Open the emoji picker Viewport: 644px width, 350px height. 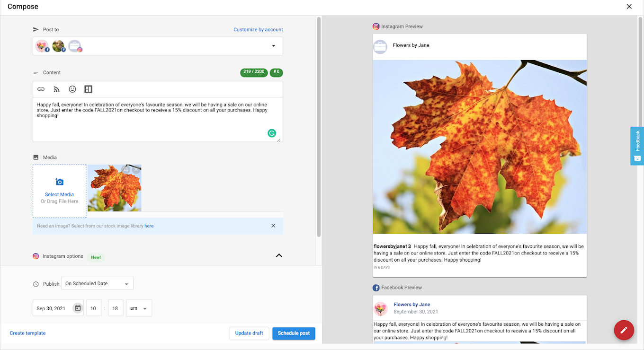(72, 89)
